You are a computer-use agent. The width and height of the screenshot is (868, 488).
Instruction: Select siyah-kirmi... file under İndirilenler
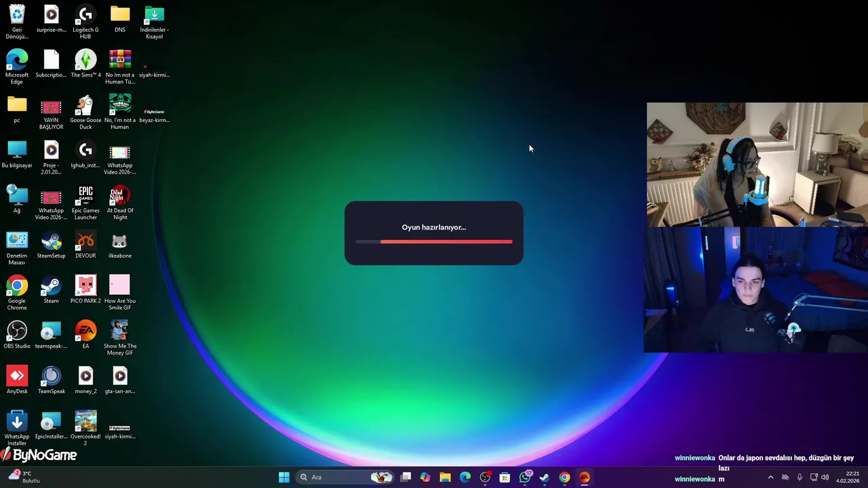155,70
